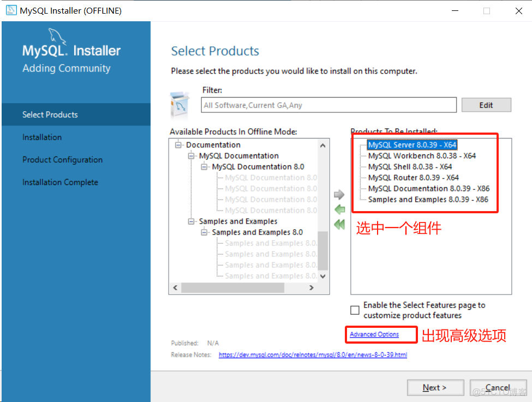532x402 pixels.
Task: Click the horizontal scrollbar left arrow
Action: coord(175,287)
